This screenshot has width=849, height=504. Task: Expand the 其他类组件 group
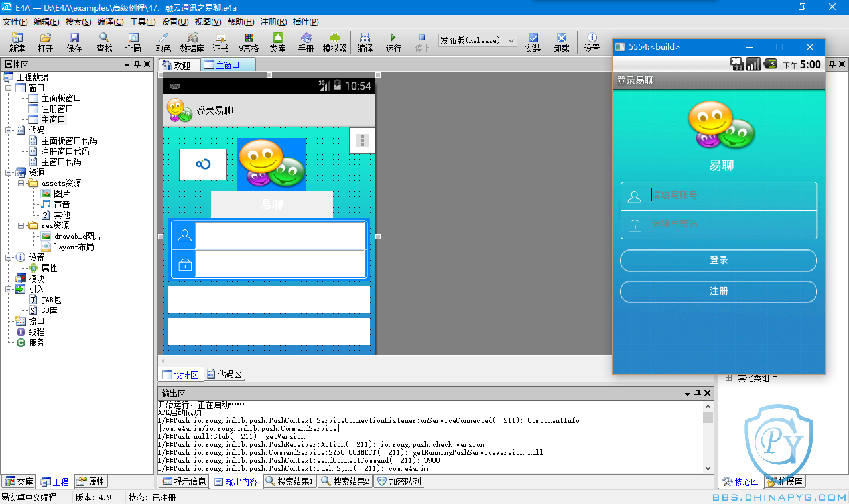(x=728, y=378)
